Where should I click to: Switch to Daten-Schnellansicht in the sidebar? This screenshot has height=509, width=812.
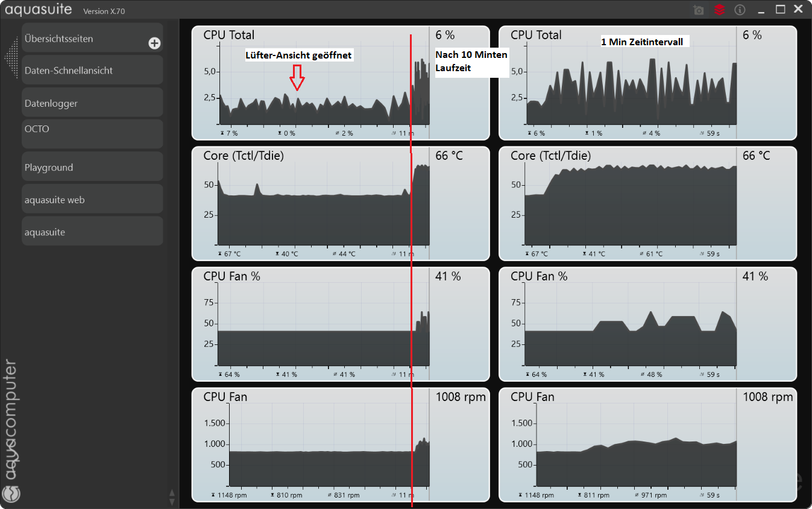click(x=92, y=70)
